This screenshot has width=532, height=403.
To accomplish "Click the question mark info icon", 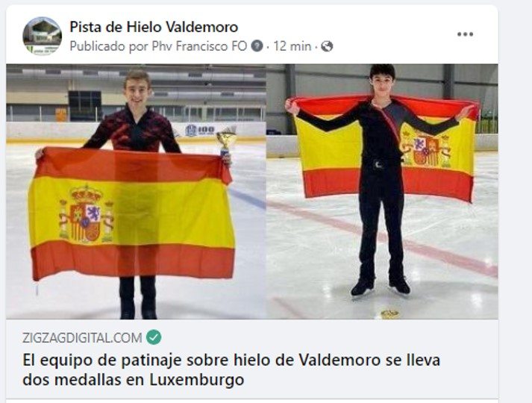I will pyautogui.click(x=257, y=46).
